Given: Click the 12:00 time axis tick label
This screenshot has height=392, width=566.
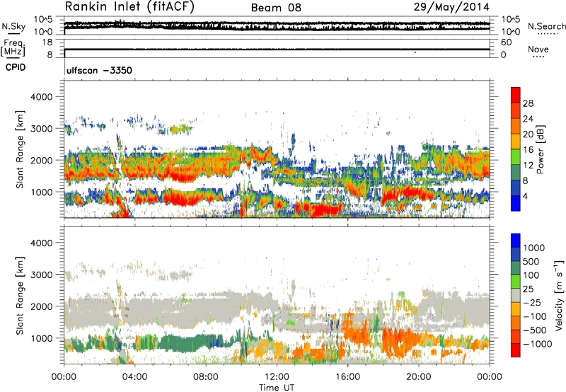Looking at the screenshot, I should 277,377.
